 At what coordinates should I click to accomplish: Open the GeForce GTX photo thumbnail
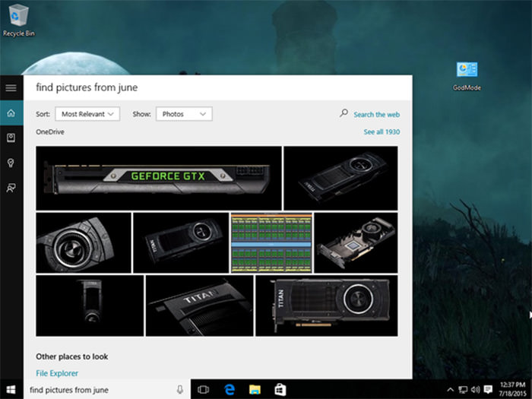pyautogui.click(x=158, y=178)
